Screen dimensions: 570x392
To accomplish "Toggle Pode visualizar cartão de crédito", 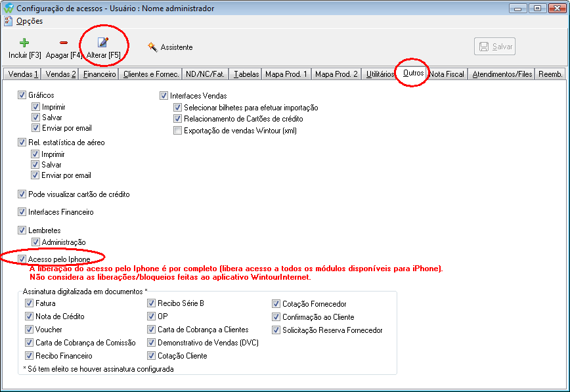I will [22, 194].
